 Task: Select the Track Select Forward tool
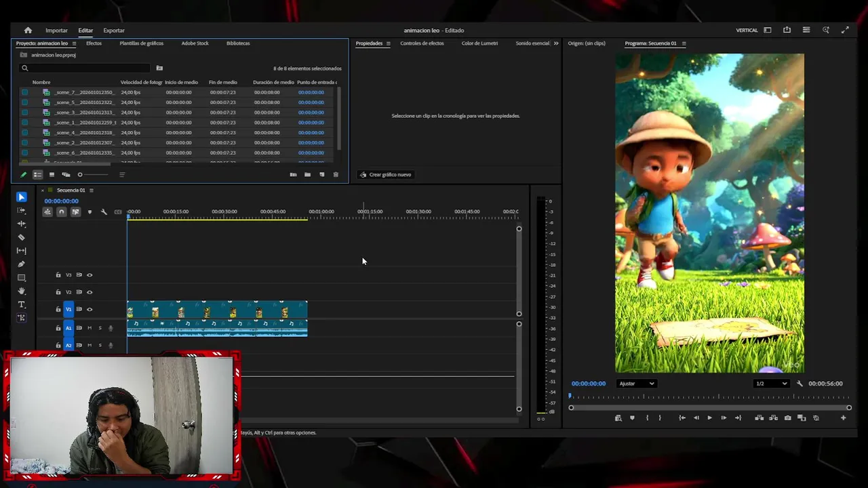tap(22, 211)
